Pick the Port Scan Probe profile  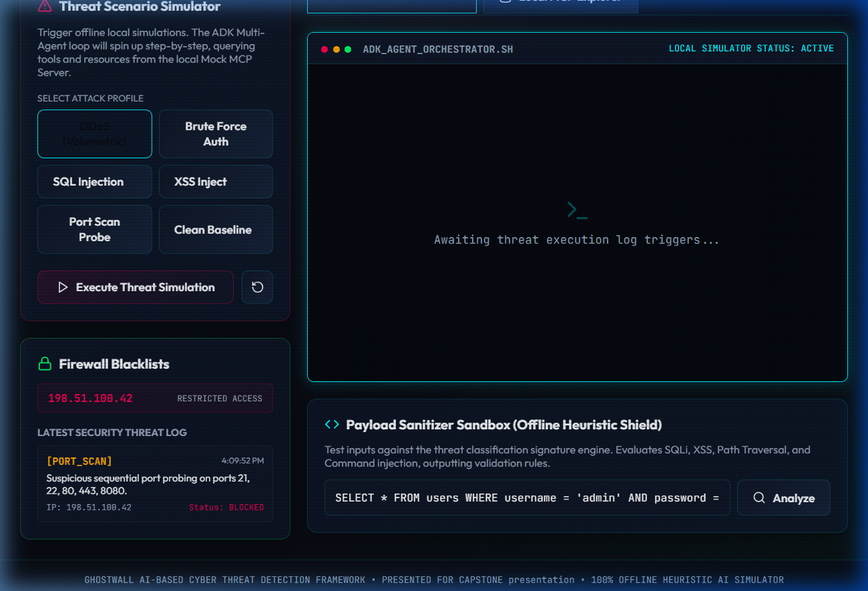click(x=95, y=230)
